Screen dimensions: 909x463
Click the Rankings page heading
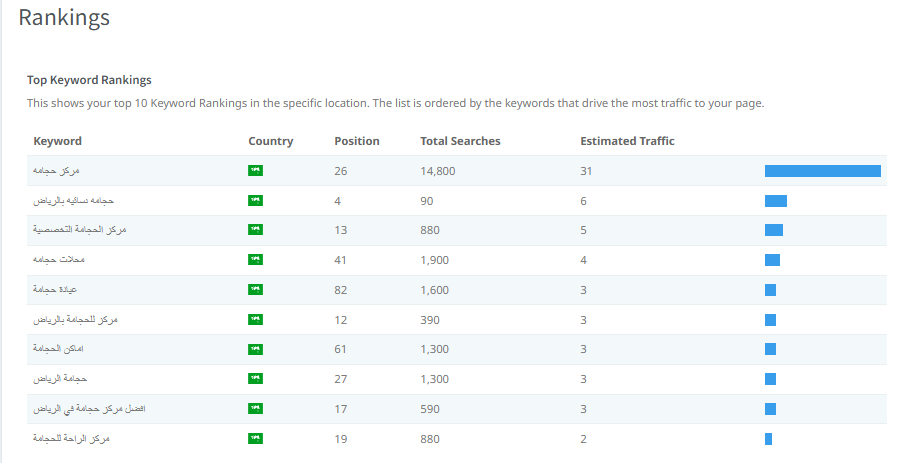[64, 17]
